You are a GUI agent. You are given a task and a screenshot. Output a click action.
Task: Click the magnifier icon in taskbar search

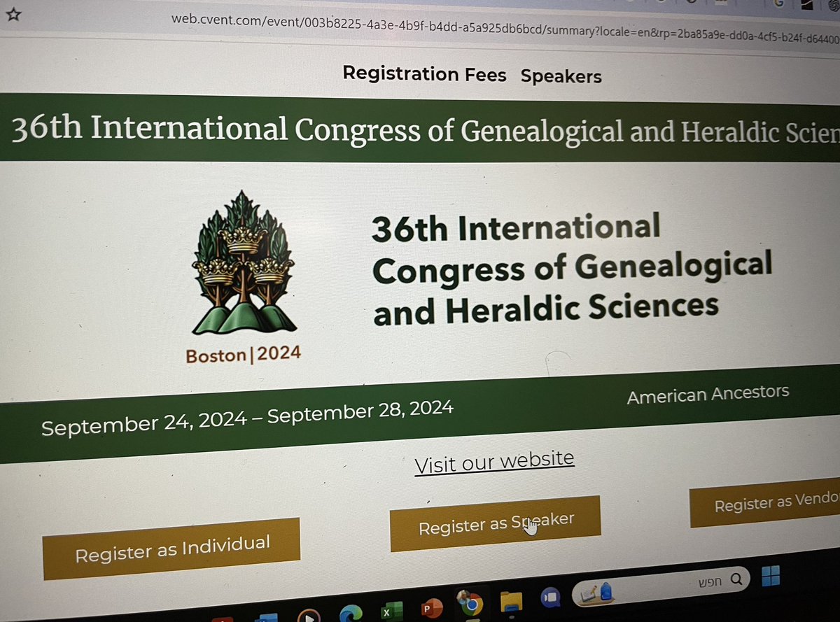click(737, 579)
